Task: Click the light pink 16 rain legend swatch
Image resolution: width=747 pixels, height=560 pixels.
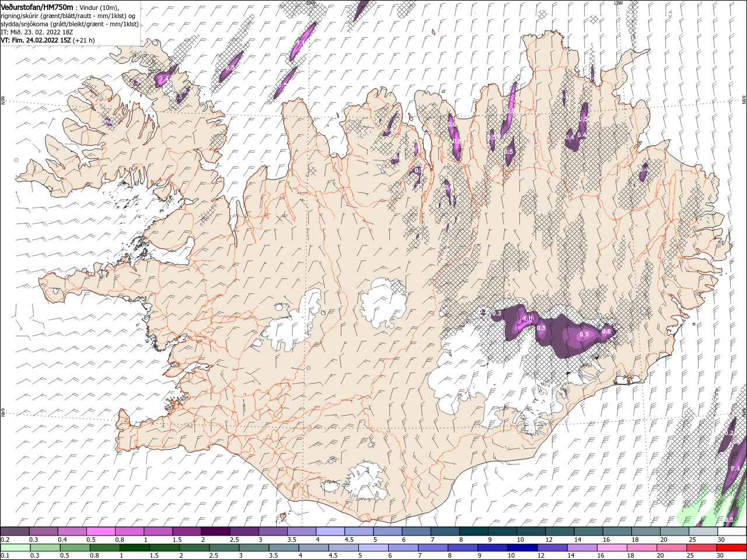Action: coord(612,548)
